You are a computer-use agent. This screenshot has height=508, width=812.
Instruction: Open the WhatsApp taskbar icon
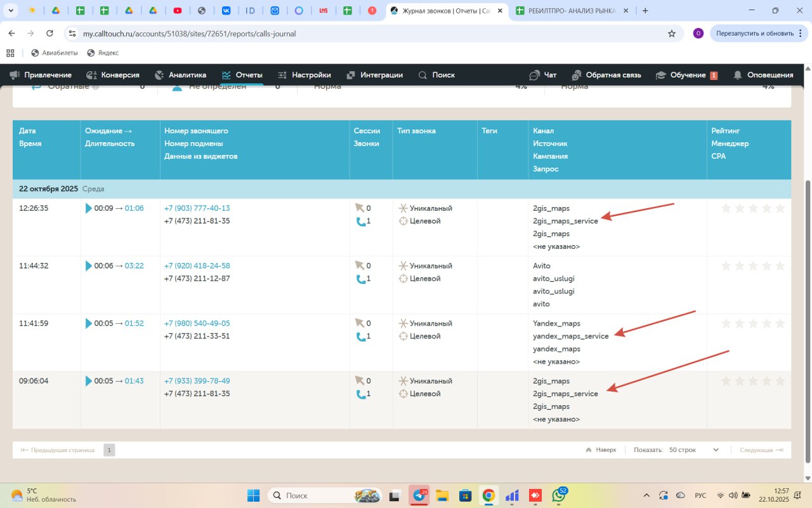[560, 495]
